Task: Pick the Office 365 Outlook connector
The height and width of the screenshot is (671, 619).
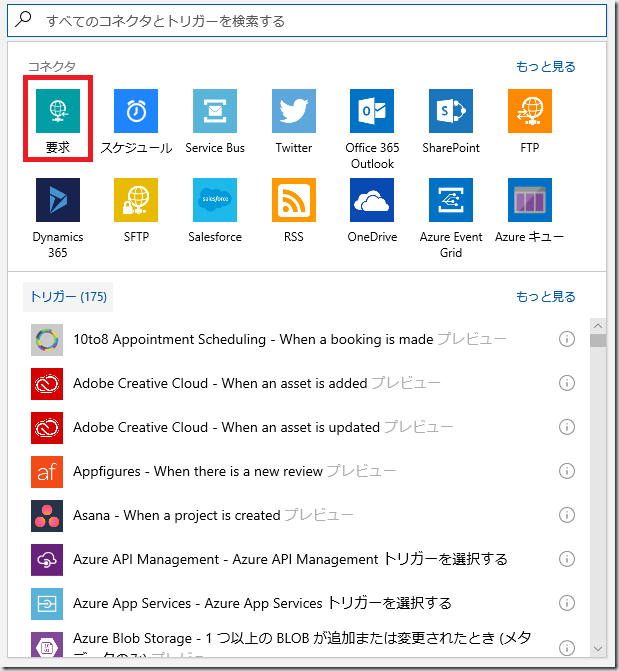Action: 372,111
